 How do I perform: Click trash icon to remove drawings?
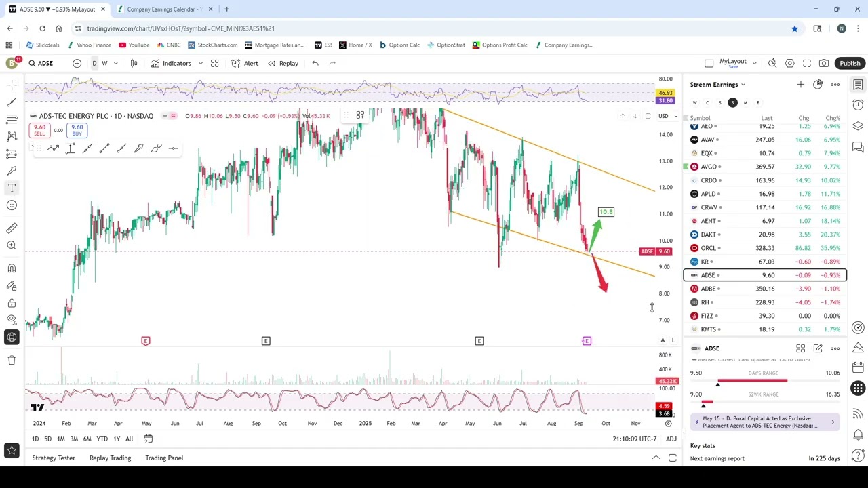[x=12, y=360]
